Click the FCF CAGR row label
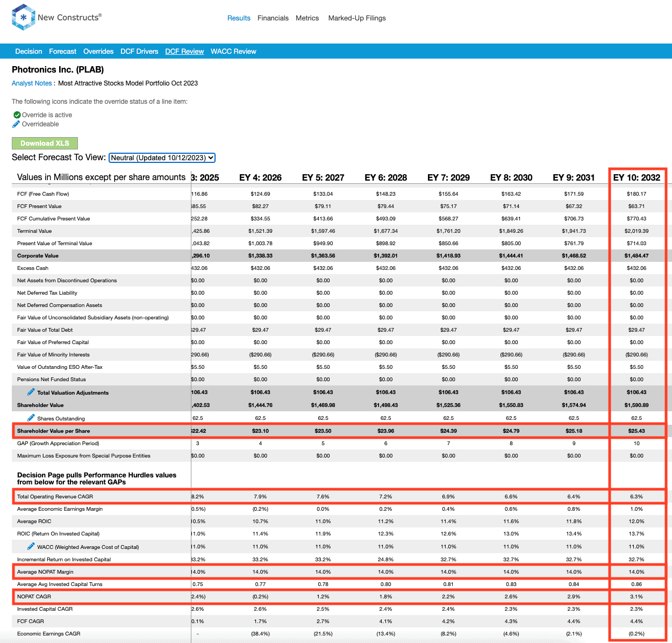Screen dimensions: 672x643 tap(30, 621)
